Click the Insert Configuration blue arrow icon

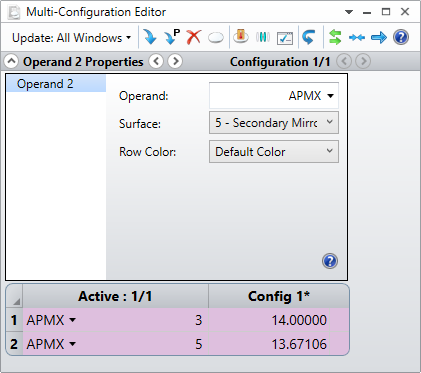coord(150,37)
